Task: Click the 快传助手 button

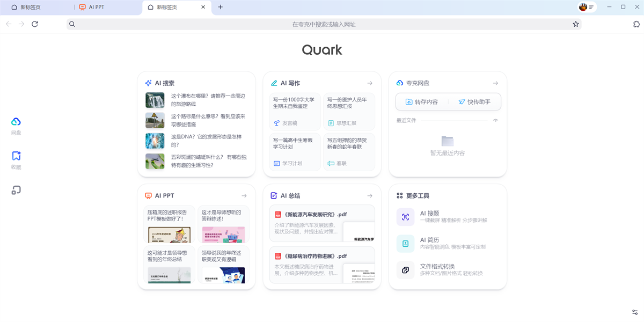Action: [474, 102]
